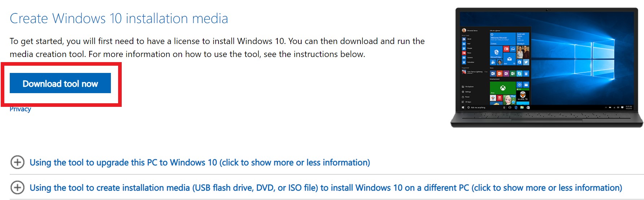Expand the create installation media plus icon
644x200 pixels.
point(17,188)
